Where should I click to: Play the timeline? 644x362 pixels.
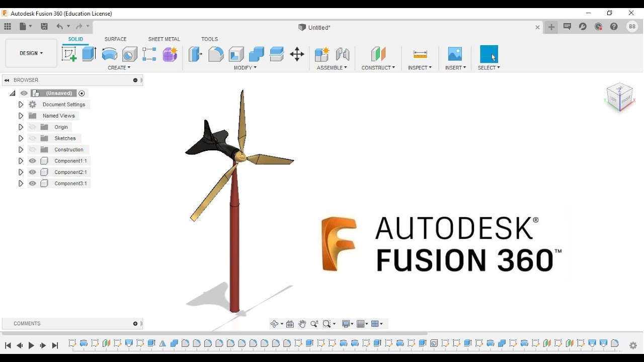point(31,345)
